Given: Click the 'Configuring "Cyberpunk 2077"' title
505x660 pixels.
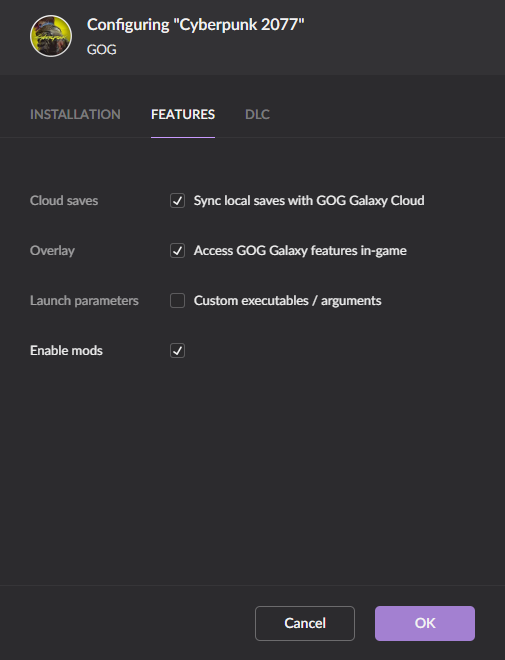Looking at the screenshot, I should [196, 25].
